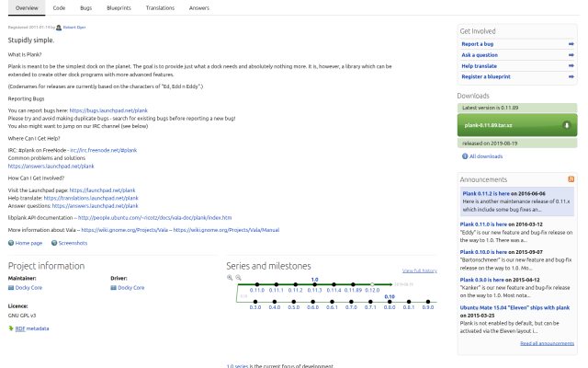Open the launchpad.net/plank page link
The height and width of the screenshot is (368, 588).
pos(102,190)
